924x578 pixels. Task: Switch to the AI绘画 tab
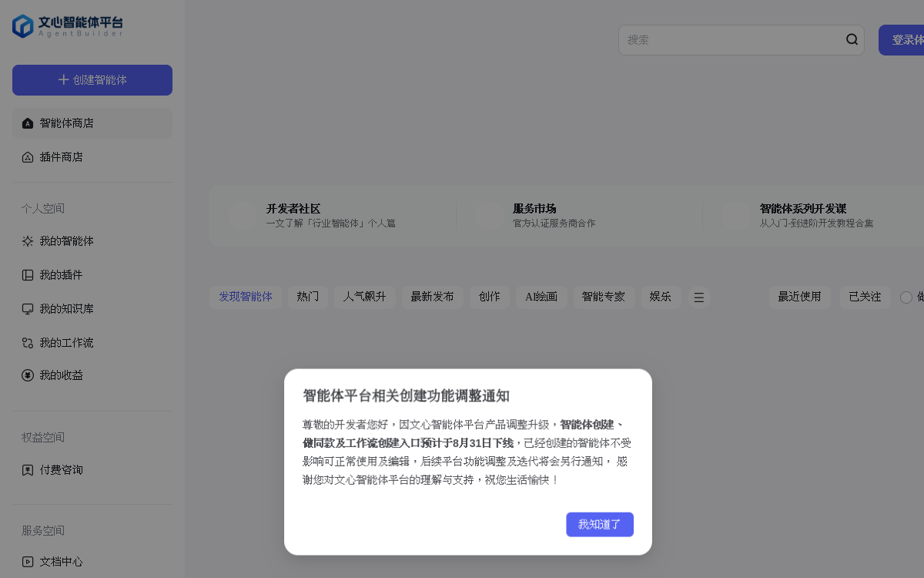tap(541, 297)
